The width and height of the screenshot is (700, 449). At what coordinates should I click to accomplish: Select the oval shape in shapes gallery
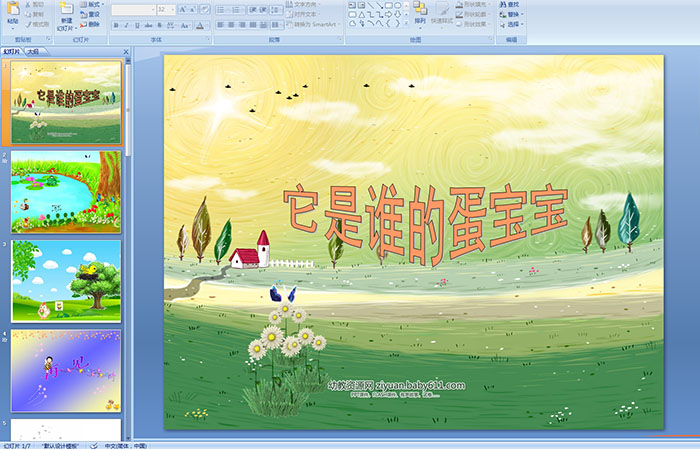coord(398,5)
